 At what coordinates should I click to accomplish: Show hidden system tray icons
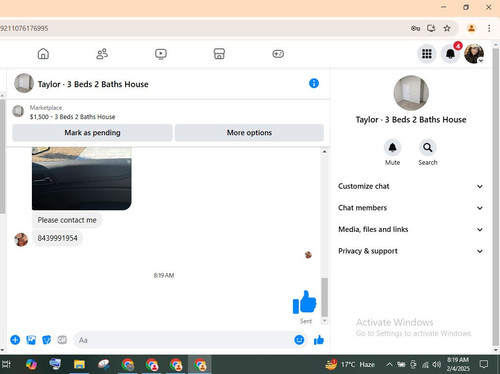click(389, 364)
